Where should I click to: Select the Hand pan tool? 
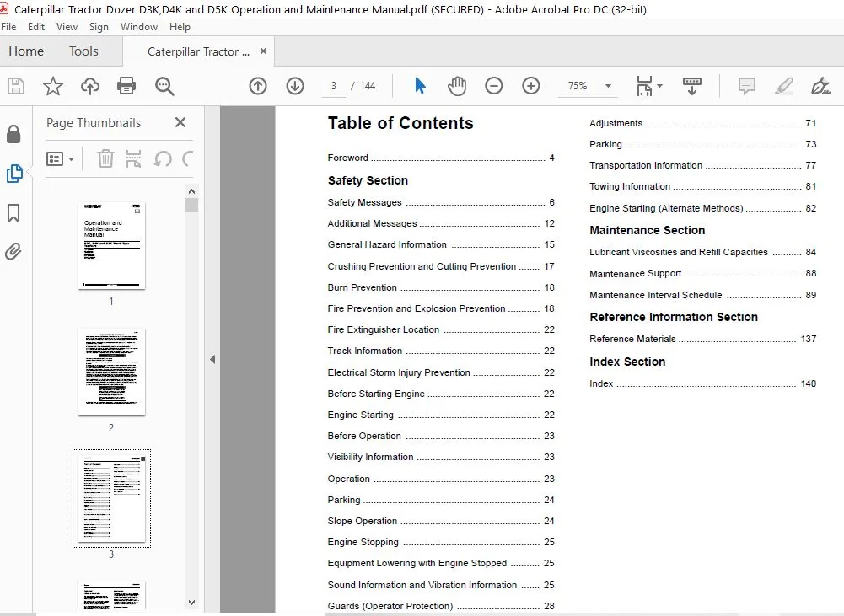point(456,86)
